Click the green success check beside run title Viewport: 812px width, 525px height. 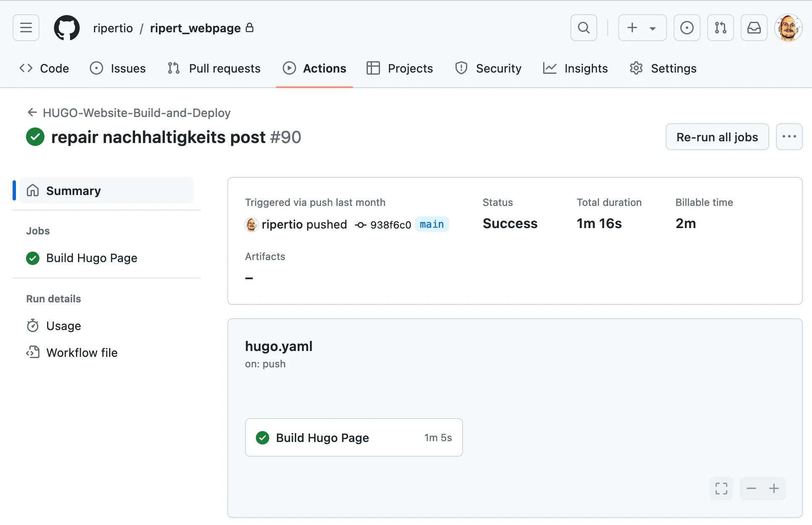pyautogui.click(x=35, y=137)
